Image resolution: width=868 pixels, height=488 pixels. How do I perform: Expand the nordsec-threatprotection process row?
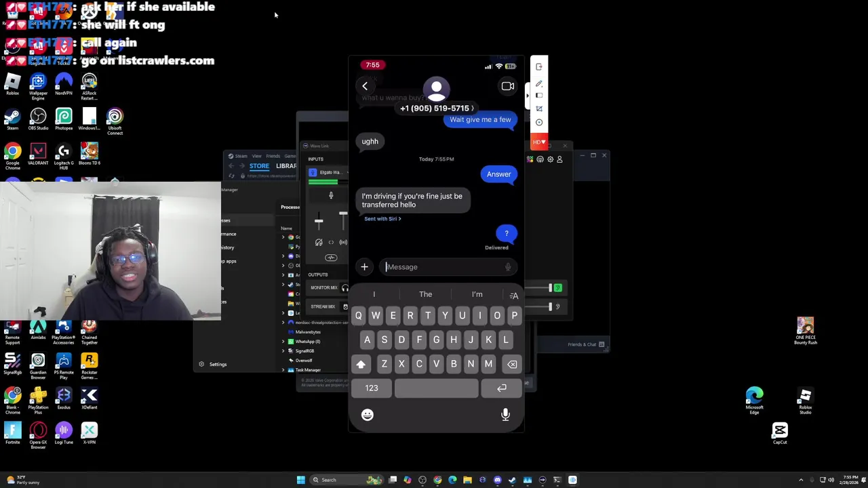(283, 323)
